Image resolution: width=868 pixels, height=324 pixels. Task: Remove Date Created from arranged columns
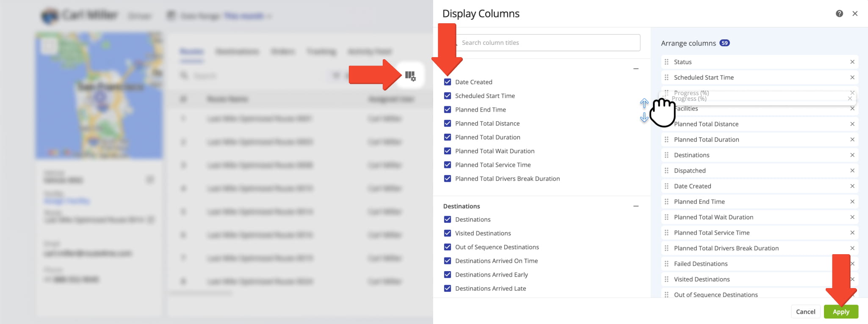852,186
